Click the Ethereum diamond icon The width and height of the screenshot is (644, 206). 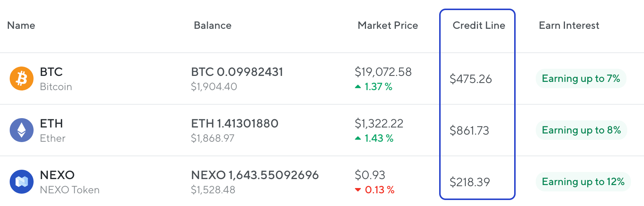coord(22,130)
